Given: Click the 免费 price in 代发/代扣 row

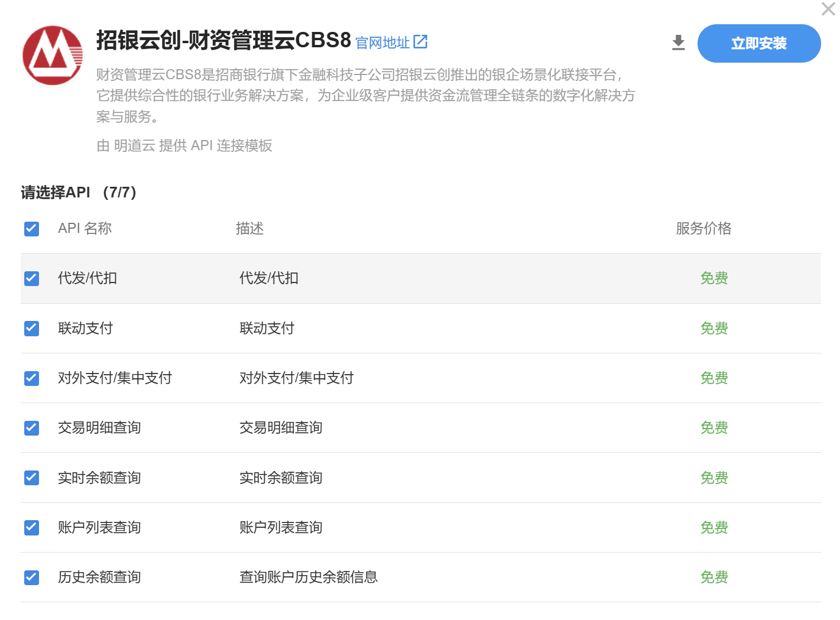Looking at the screenshot, I should coord(714,278).
